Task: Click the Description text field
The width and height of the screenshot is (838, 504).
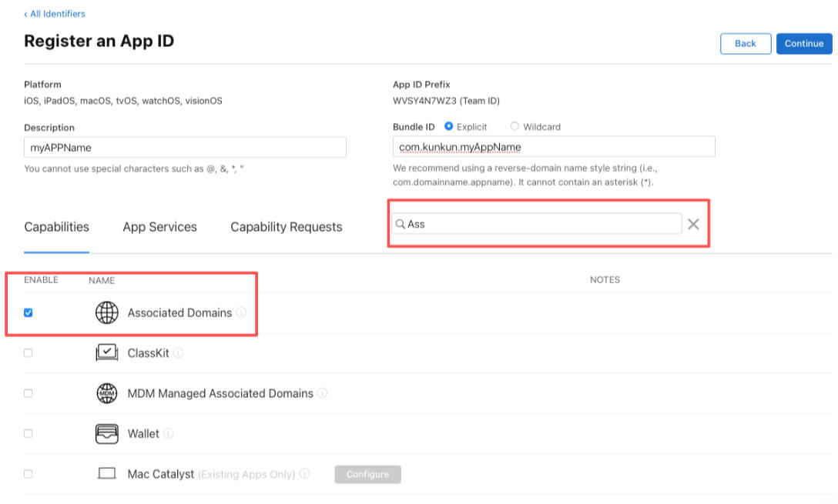Action: click(x=185, y=148)
